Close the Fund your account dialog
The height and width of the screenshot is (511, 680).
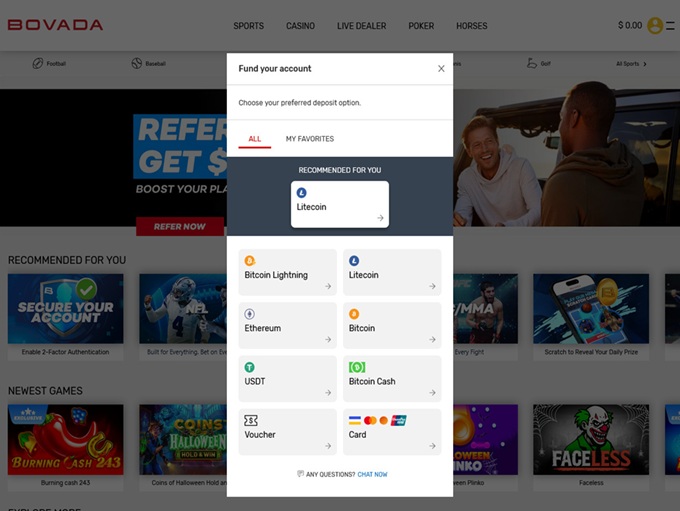(x=441, y=69)
